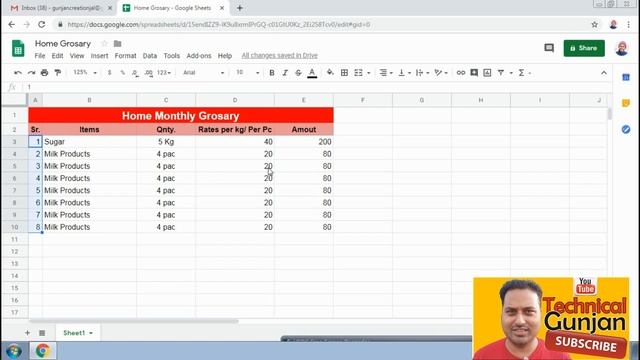This screenshot has width=640, height=360.
Task: Open vertical align dropdown
Action: click(x=404, y=73)
